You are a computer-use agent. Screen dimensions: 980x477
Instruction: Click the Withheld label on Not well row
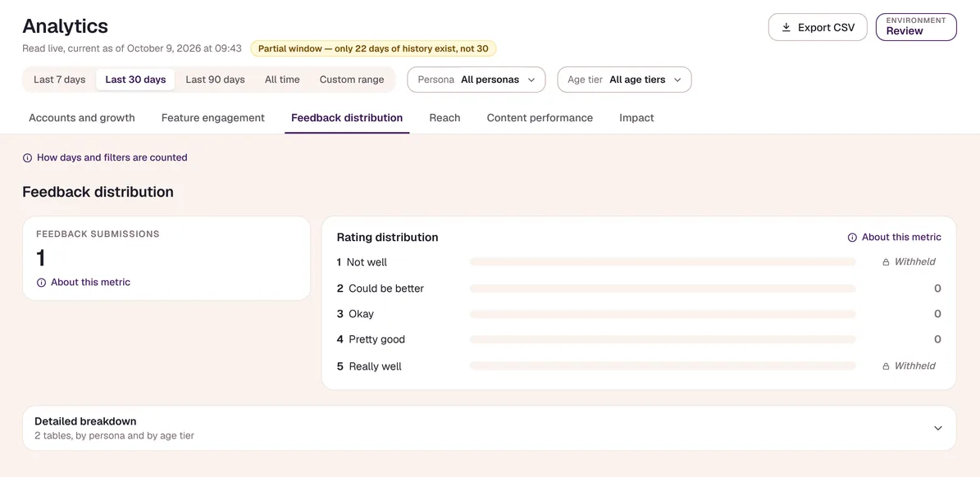(915, 262)
